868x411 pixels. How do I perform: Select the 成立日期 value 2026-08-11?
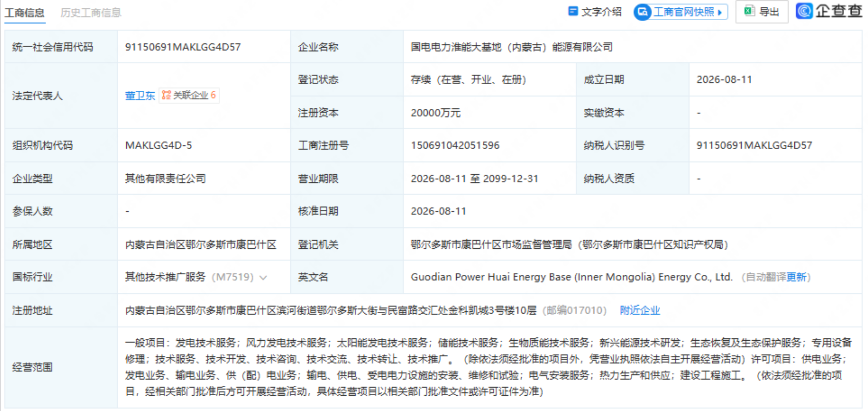click(x=724, y=80)
